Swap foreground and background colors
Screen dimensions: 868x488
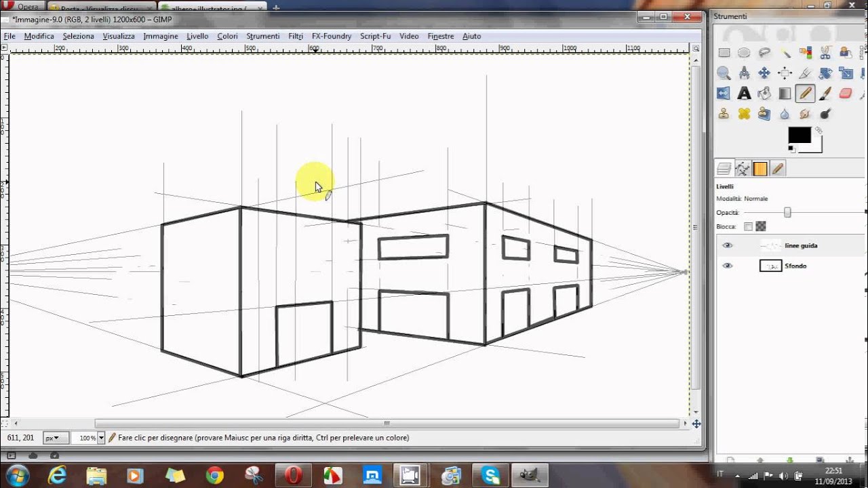click(818, 129)
